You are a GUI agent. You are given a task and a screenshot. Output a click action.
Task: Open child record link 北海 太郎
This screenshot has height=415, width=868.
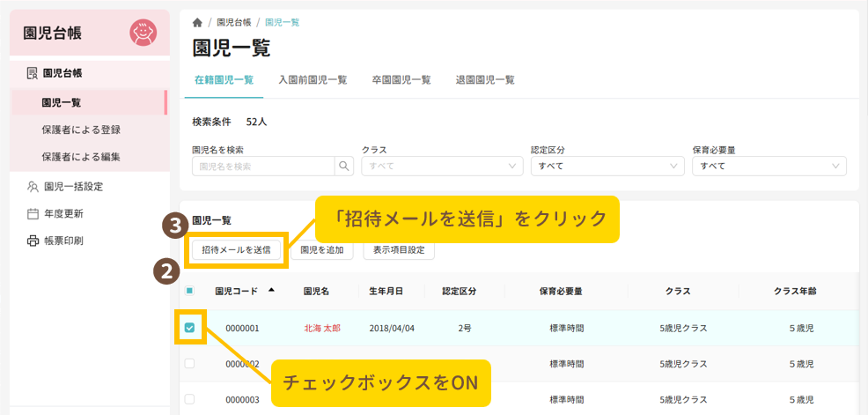pos(322,329)
